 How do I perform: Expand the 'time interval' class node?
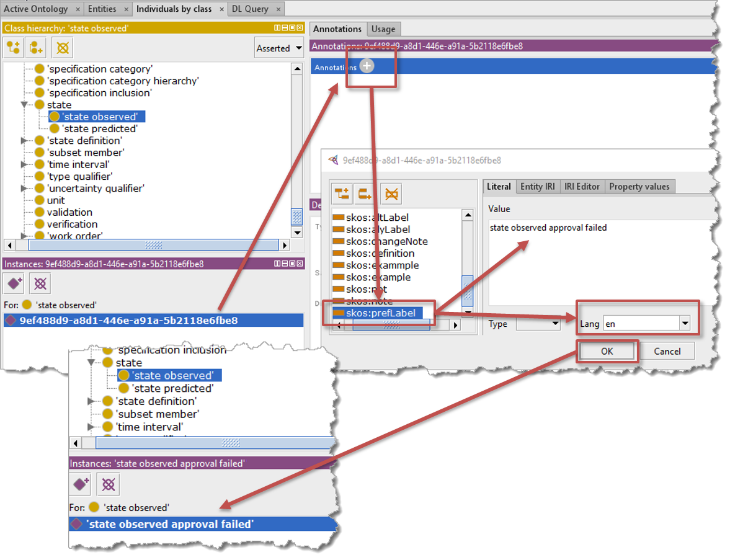tap(25, 164)
